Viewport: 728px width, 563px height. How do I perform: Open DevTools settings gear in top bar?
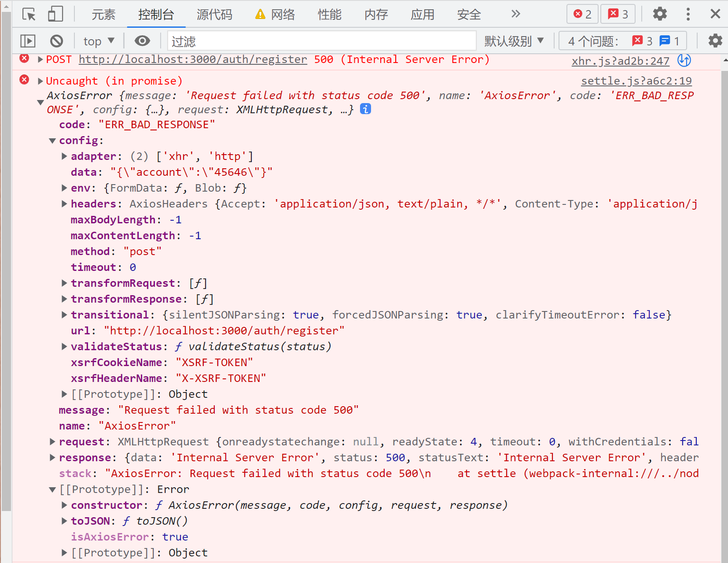pos(660,14)
